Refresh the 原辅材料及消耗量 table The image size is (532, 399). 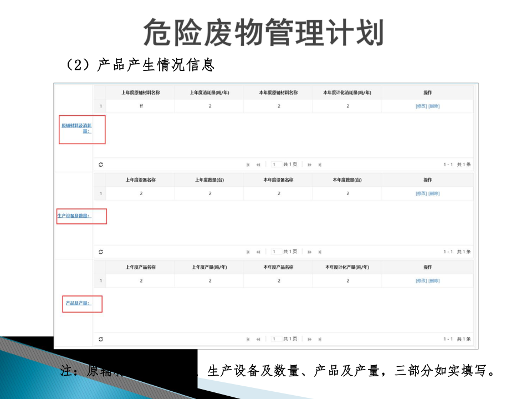coord(101,165)
